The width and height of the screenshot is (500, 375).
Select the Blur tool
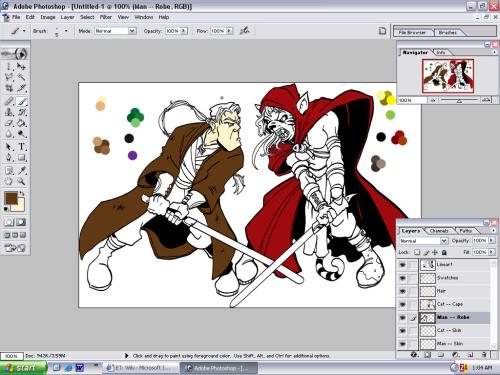[x=9, y=134]
